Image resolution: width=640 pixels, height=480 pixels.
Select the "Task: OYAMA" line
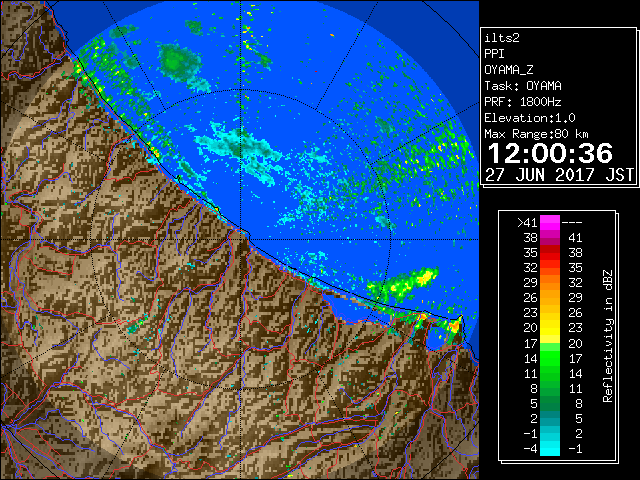coord(523,86)
